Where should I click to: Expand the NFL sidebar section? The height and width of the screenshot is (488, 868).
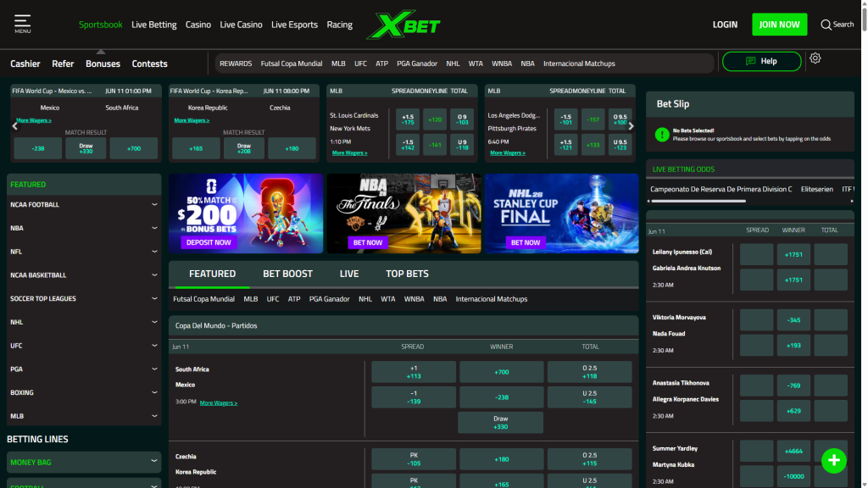click(x=84, y=252)
